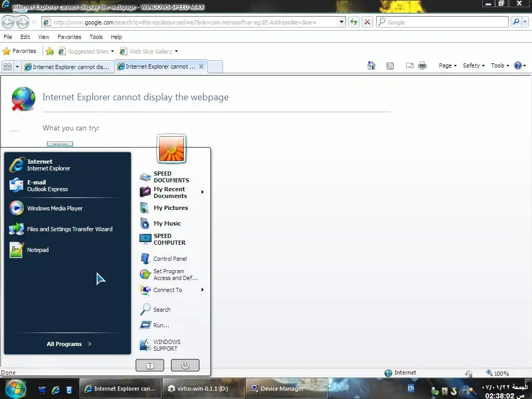Open Quick Tabs grid icon
This screenshot has width=532, height=399.
7,66
